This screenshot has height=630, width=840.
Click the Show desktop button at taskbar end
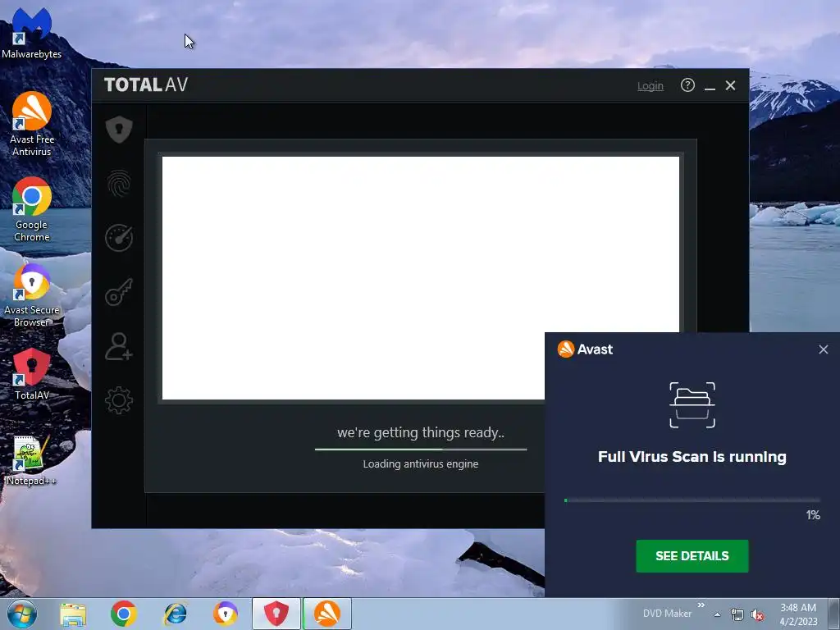(834, 614)
